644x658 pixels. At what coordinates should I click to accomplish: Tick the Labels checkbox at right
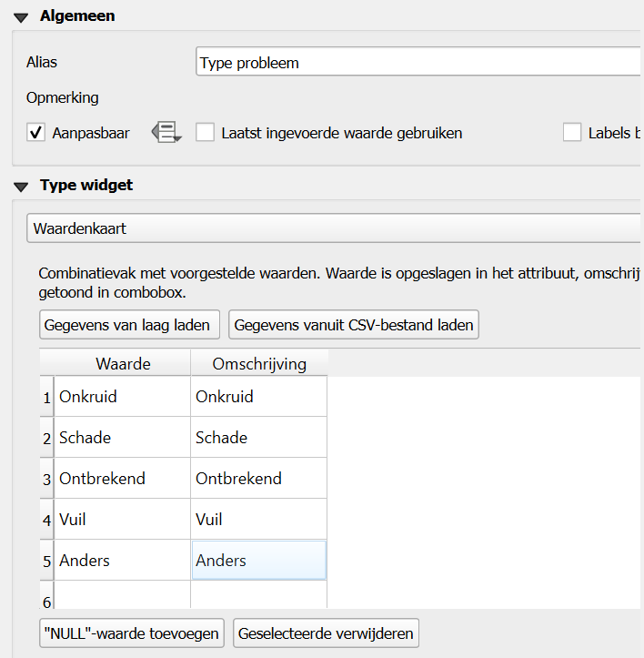tap(572, 133)
